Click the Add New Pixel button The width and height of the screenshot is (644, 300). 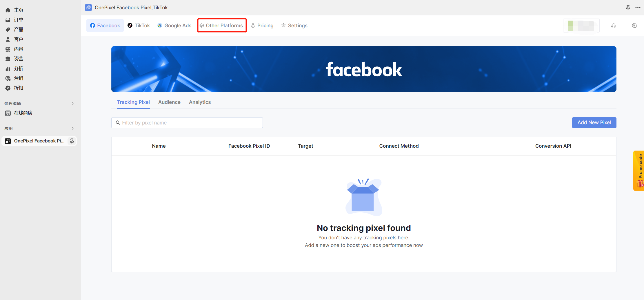tap(594, 123)
